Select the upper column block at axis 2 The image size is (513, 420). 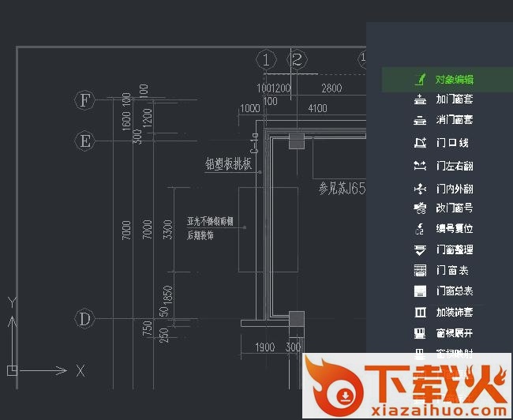coord(297,141)
